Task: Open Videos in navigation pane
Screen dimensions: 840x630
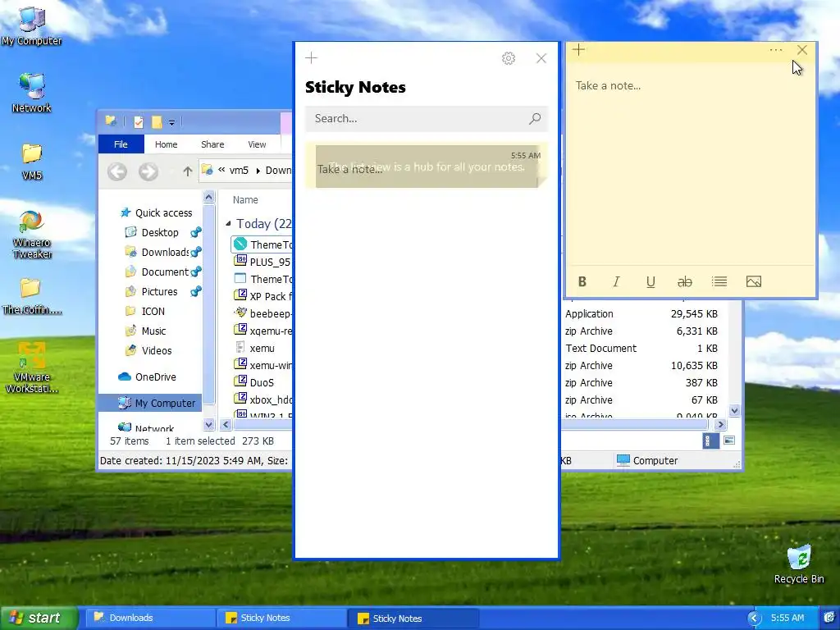Action: [x=157, y=350]
